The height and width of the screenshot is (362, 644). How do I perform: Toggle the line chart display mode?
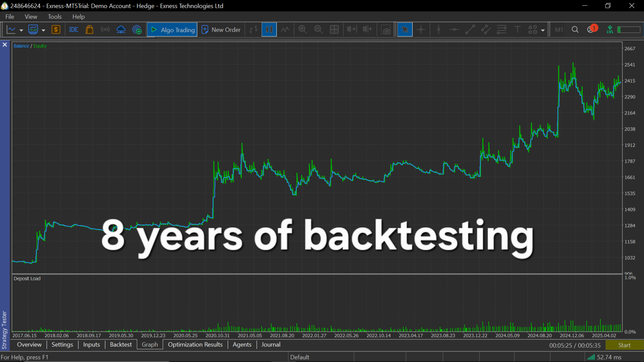coord(285,29)
